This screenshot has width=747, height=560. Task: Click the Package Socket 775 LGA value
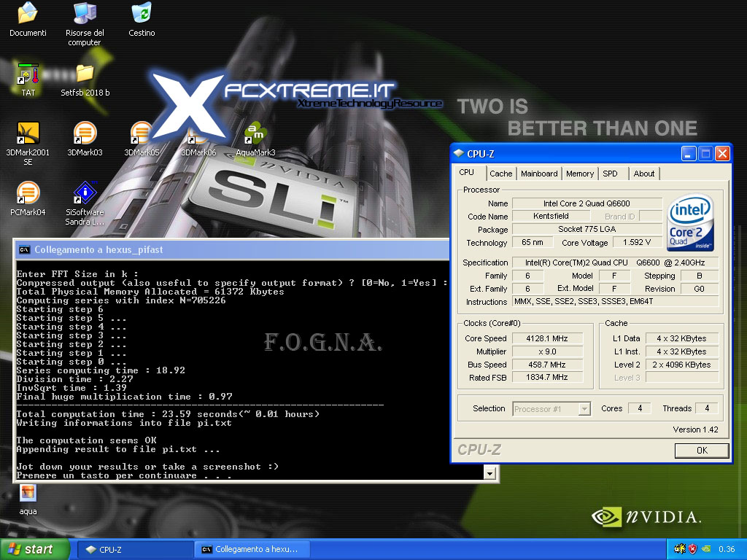pos(587,229)
